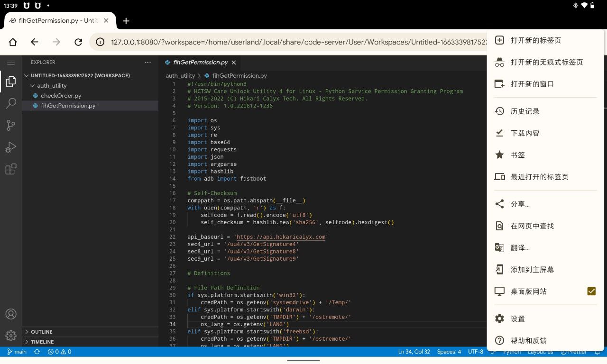Open a new browser tab with plus

126,21
